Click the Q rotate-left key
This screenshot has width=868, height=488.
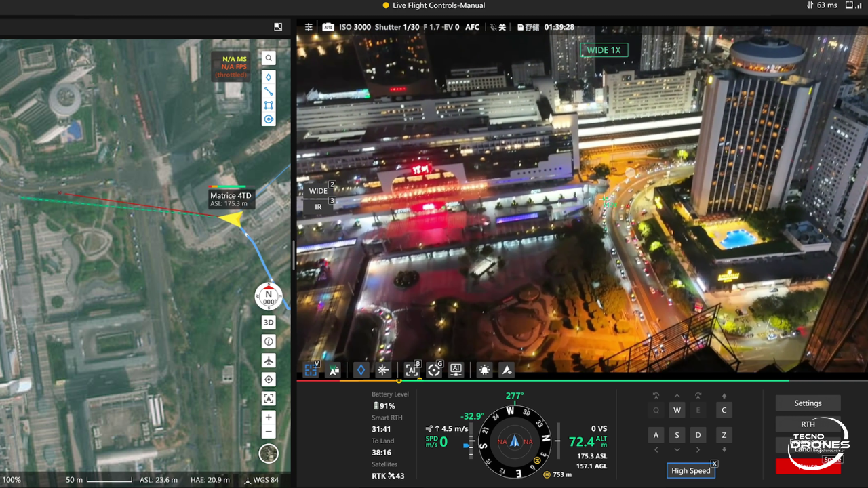(x=656, y=410)
